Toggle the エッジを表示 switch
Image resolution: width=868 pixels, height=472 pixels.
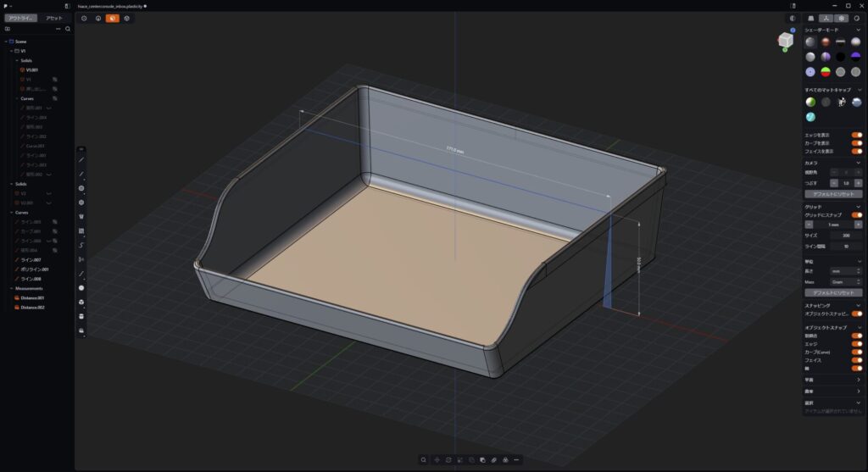click(856, 135)
